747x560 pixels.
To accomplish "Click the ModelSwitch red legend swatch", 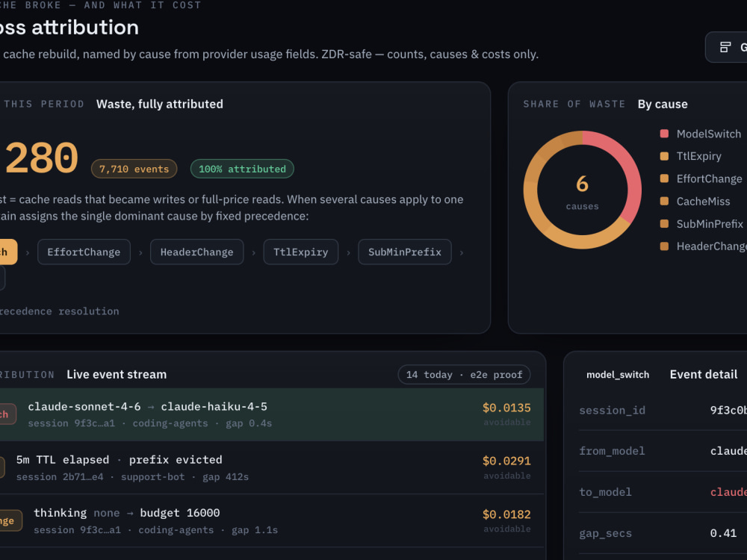I will coord(664,134).
